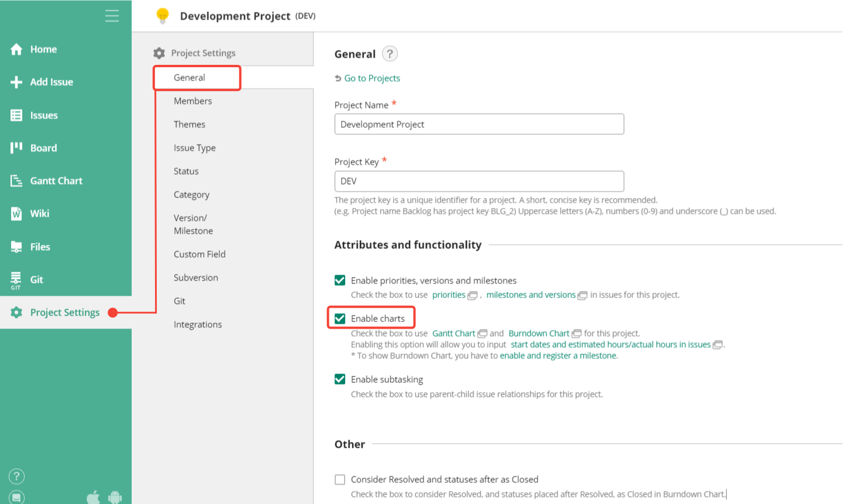Collapse the sidebar with the hamburger icon
Viewport: 843px width, 504px height.
coord(112,16)
